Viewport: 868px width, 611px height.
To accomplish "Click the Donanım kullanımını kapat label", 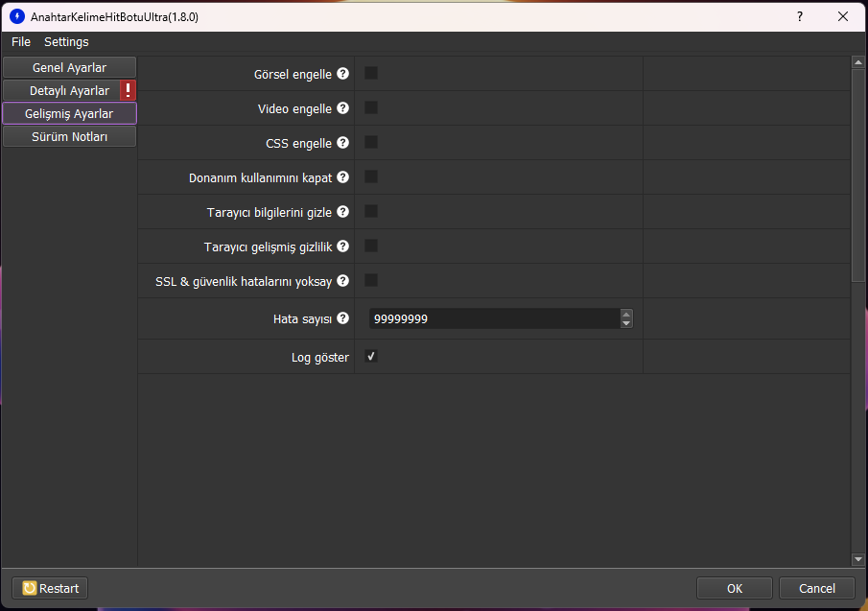I will [260, 177].
